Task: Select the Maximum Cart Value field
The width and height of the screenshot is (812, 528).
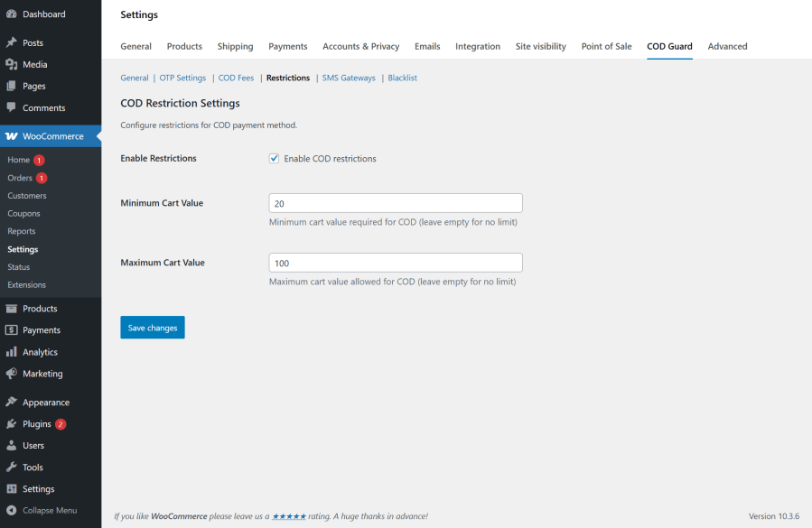Action: pyautogui.click(x=395, y=262)
